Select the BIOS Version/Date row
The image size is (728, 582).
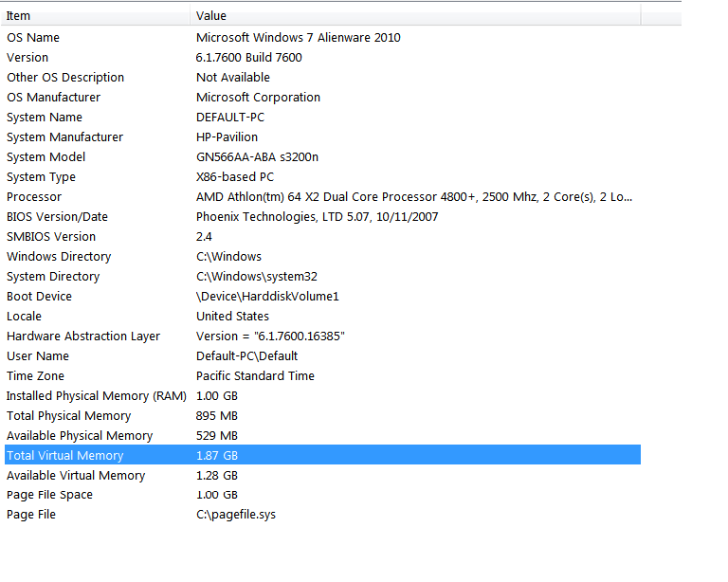57,217
